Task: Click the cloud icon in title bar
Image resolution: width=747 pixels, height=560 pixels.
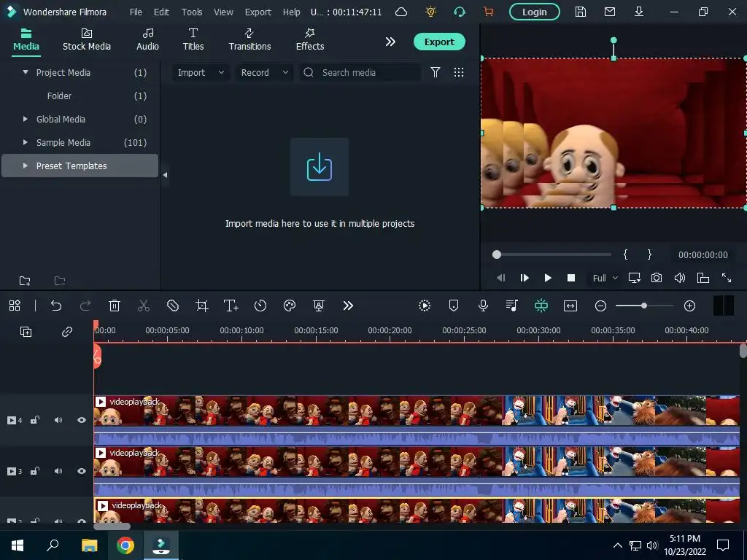Action: [402, 12]
